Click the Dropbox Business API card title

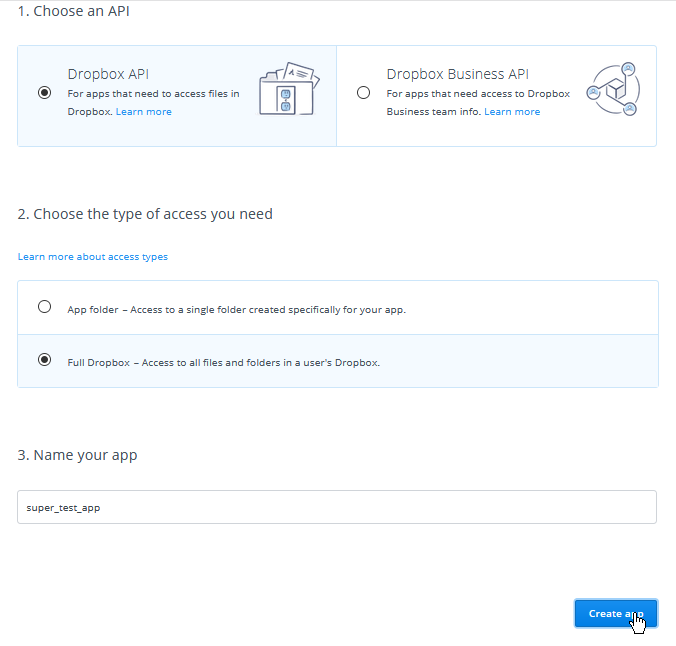[457, 74]
